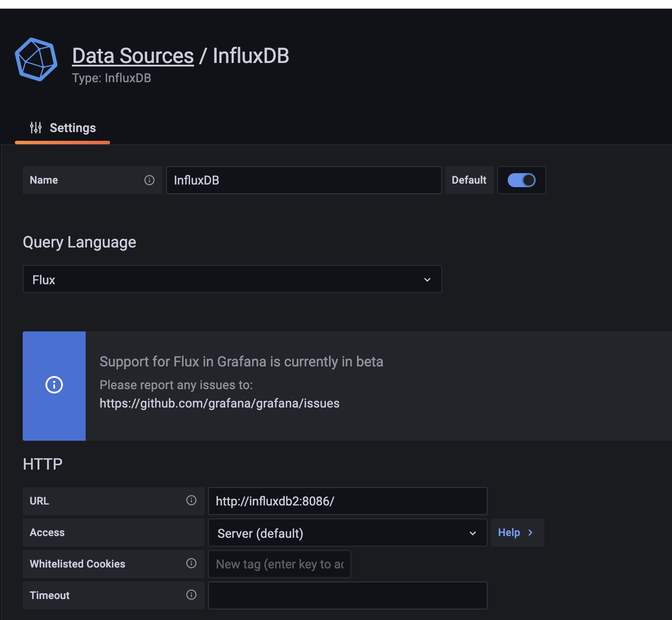Click the Settings tab sliders icon
Image resolution: width=672 pixels, height=620 pixels.
point(36,128)
